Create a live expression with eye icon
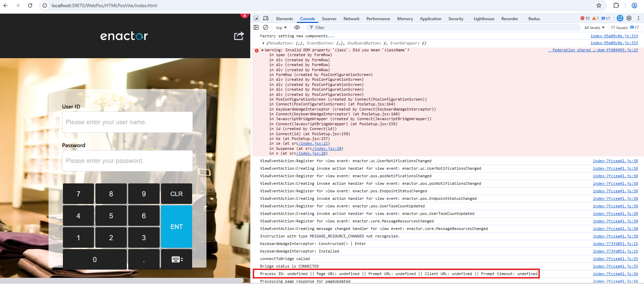644x284 pixels. pyautogui.click(x=297, y=27)
